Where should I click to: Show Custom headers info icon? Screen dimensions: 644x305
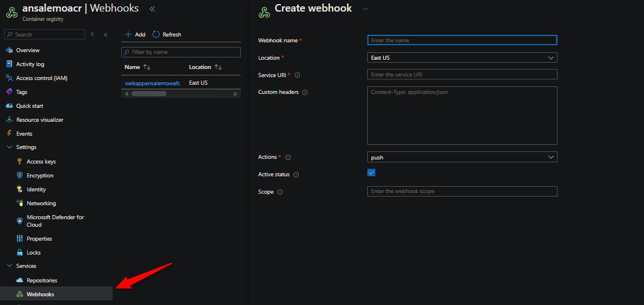(x=305, y=92)
